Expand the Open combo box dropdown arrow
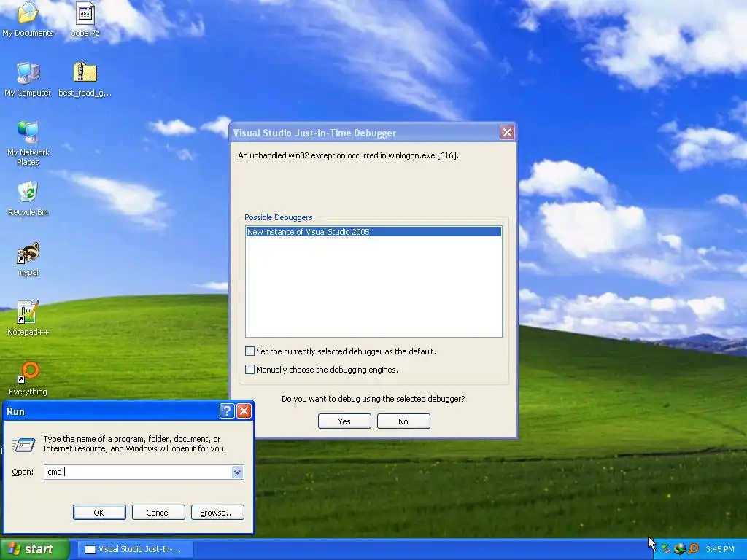The height and width of the screenshot is (560, 747). click(237, 472)
